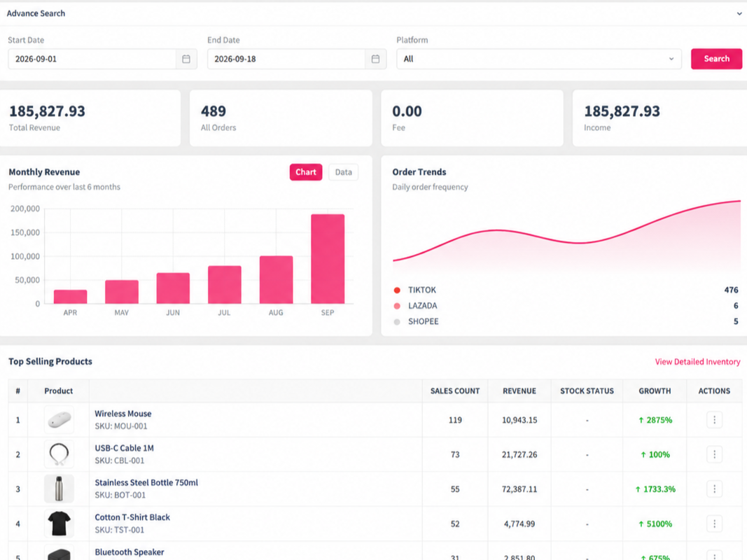Focus the Start Date field 2026-09-01
747x560 pixels.
(x=92, y=59)
